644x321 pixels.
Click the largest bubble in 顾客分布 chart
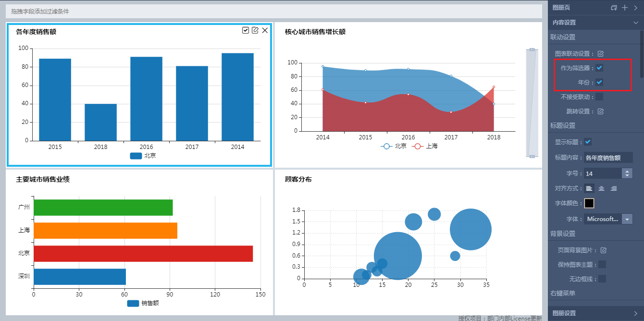[397, 256]
